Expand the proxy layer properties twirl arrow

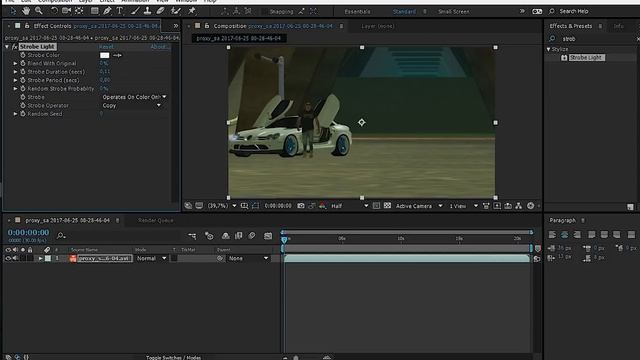pos(40,258)
